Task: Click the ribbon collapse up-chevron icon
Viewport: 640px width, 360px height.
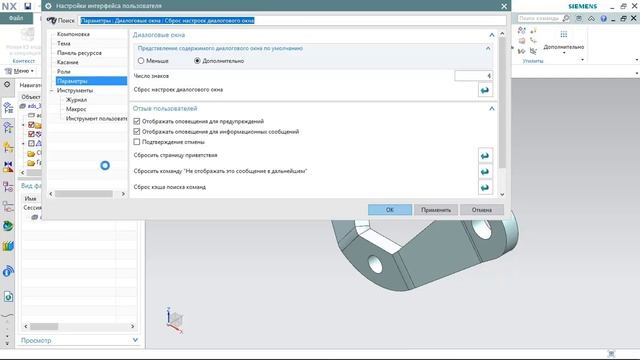Action: pos(591,18)
